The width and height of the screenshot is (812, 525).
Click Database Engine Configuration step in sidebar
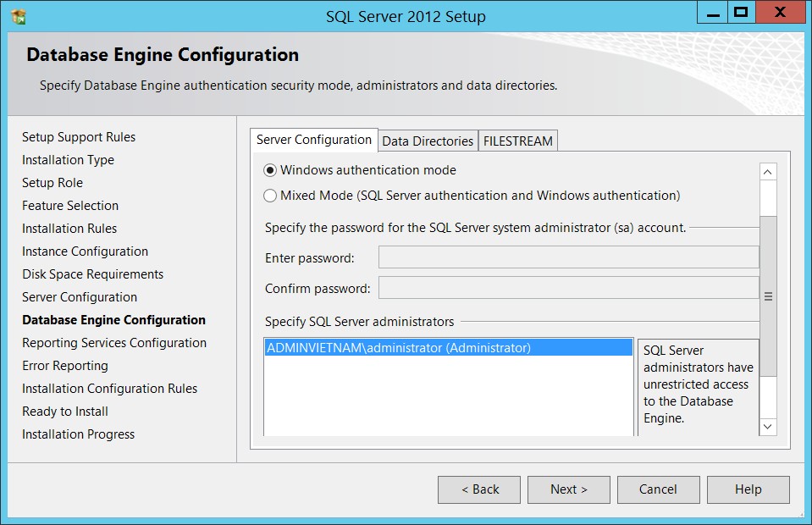click(x=114, y=320)
